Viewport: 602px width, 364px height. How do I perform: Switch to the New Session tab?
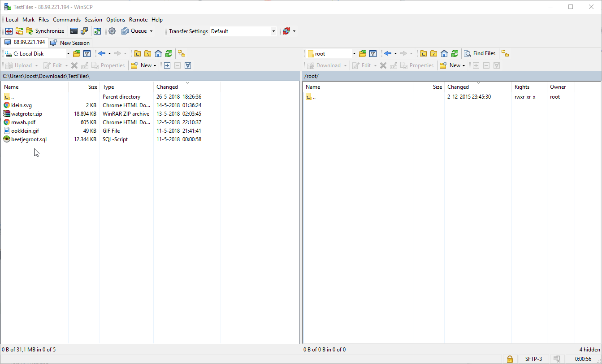click(70, 43)
